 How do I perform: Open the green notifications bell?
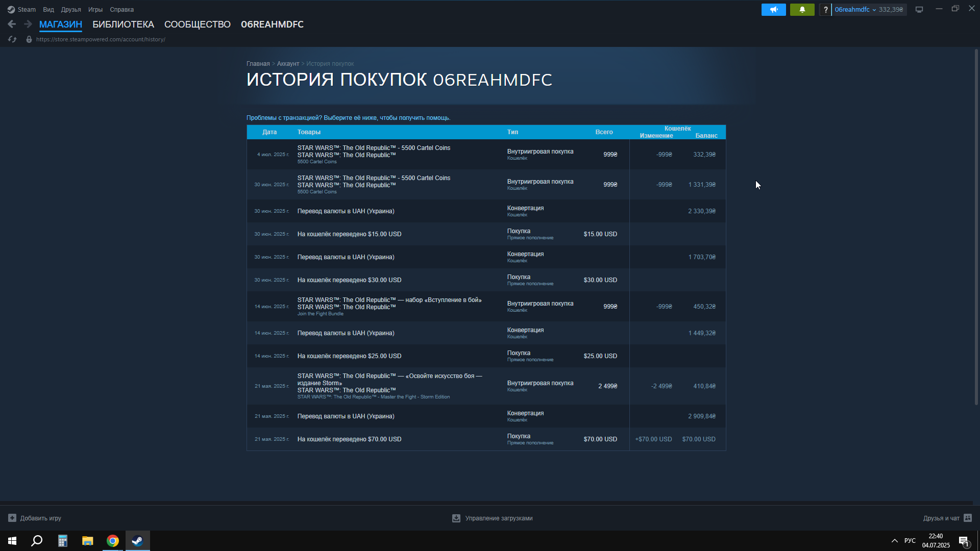(802, 9)
